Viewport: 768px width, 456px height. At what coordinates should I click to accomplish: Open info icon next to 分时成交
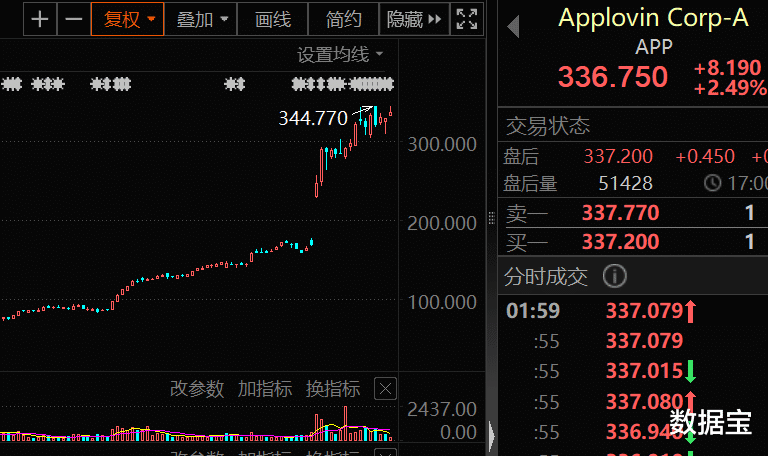click(615, 275)
